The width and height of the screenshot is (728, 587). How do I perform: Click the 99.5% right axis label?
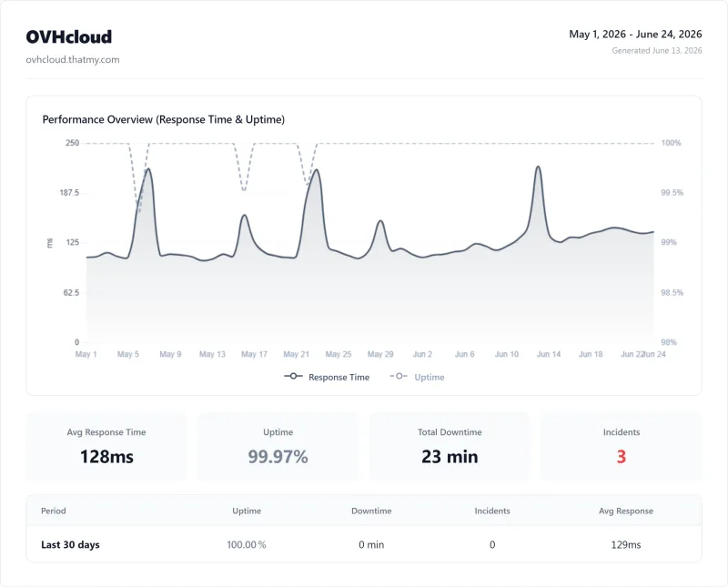tap(672, 193)
